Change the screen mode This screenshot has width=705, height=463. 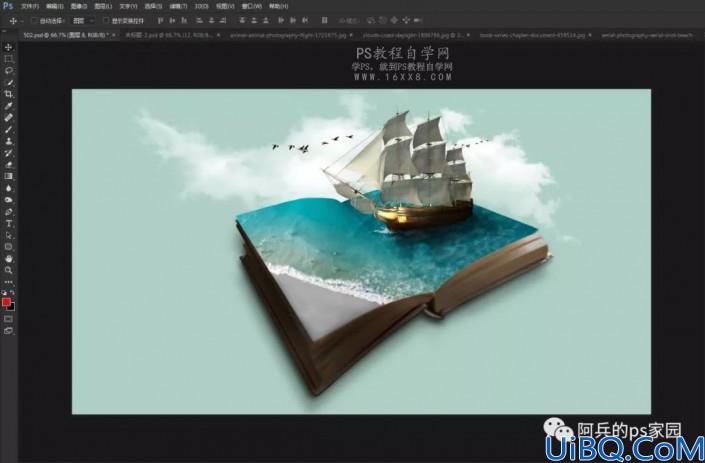[x=8, y=330]
